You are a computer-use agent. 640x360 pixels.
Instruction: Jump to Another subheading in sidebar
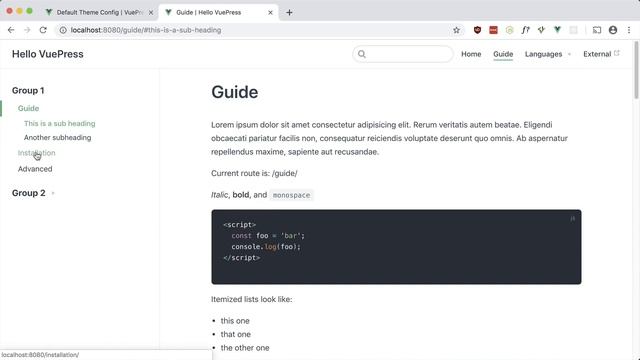[58, 138]
